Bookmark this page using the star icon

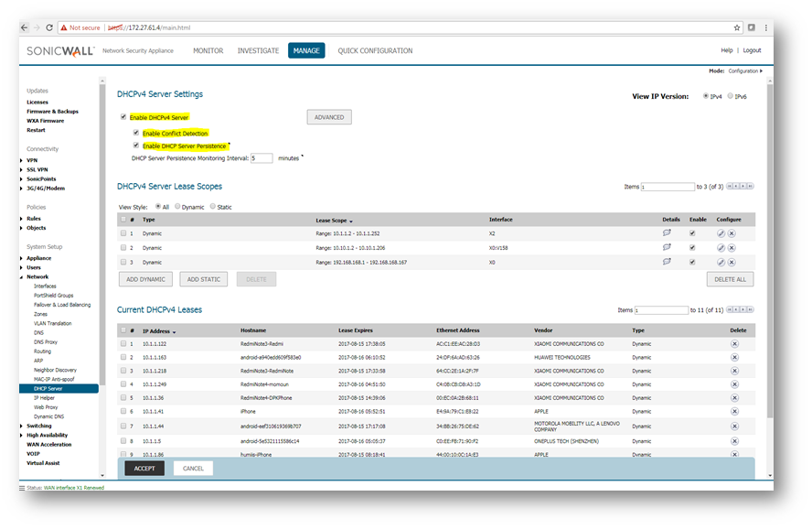click(737, 27)
